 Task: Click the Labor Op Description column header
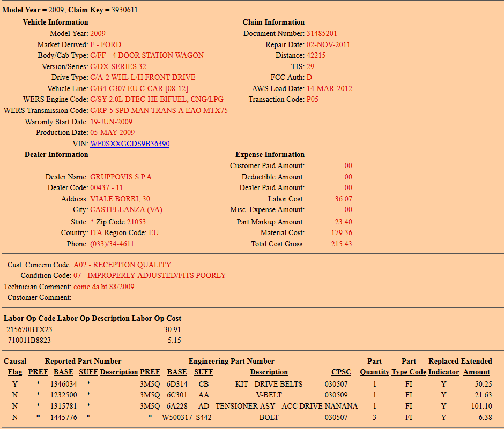[x=93, y=318]
